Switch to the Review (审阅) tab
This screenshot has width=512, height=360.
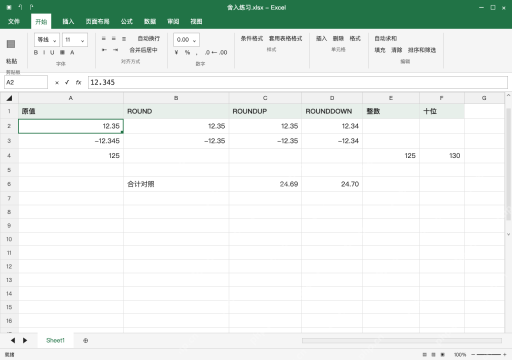pyautogui.click(x=173, y=21)
